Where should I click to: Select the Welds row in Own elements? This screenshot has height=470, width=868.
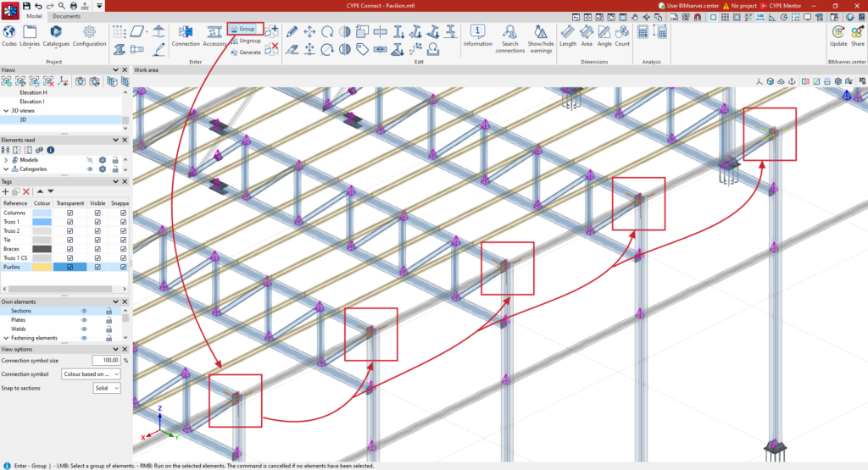[61, 329]
